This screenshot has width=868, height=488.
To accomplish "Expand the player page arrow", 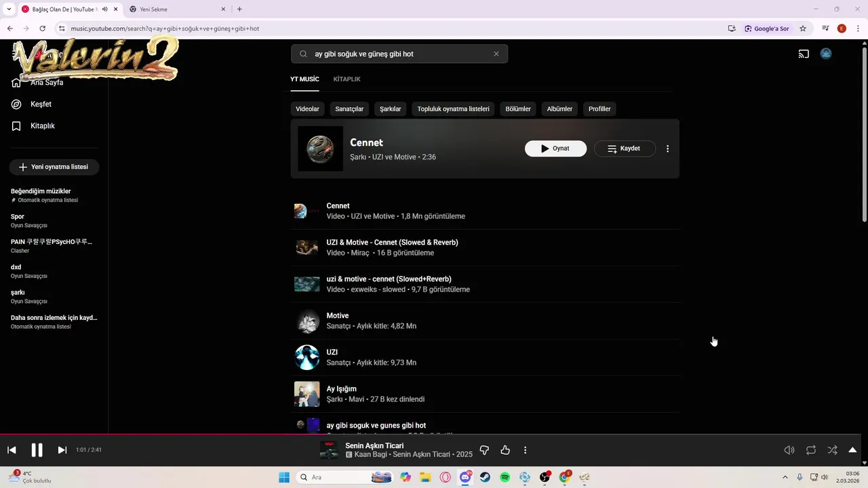I will point(852,450).
